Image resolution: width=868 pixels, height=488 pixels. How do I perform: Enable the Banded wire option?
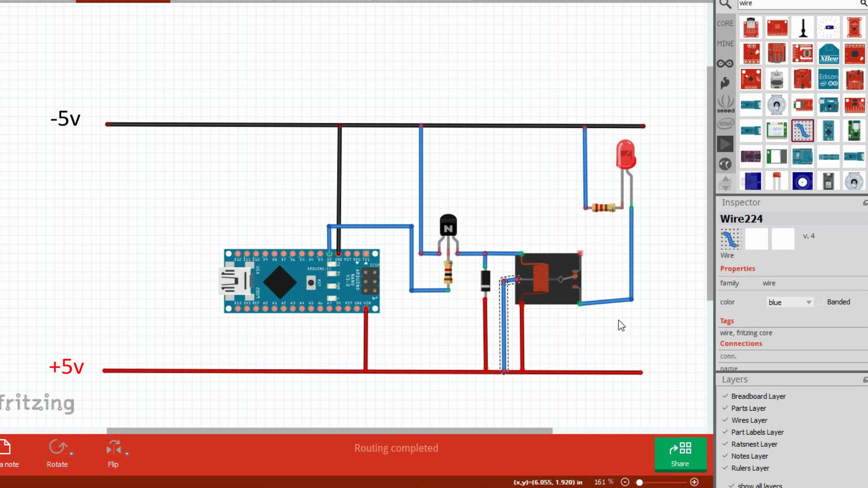(820, 302)
